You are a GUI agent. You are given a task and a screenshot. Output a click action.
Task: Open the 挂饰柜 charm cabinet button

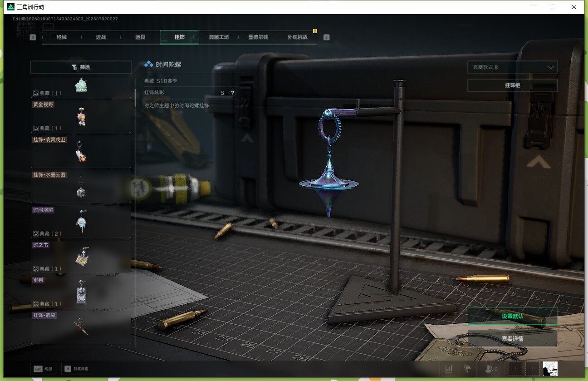pos(512,85)
